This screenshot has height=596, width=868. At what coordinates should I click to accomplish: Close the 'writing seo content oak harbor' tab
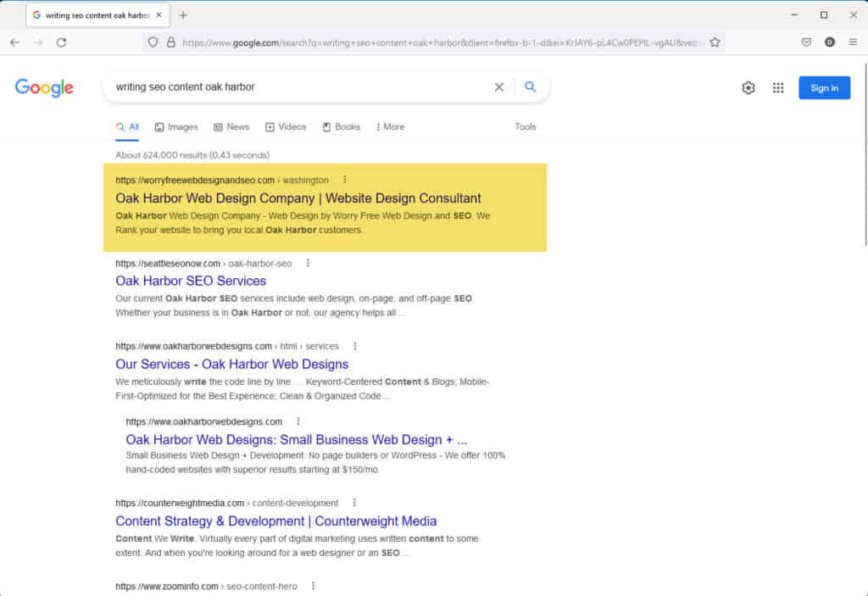pos(159,15)
